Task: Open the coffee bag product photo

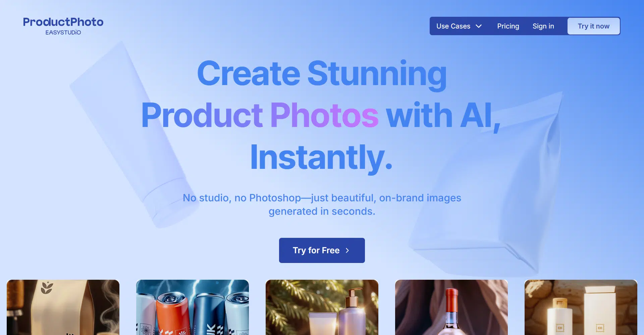Action: point(63,307)
